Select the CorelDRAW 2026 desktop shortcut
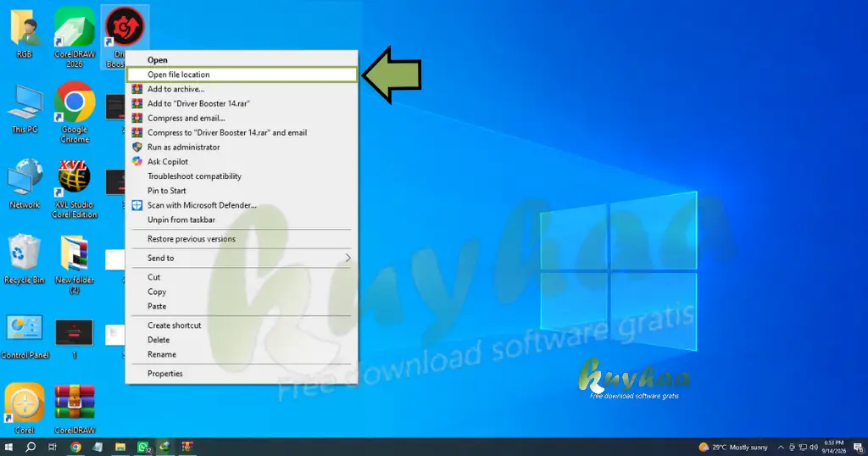Image resolution: width=868 pixels, height=456 pixels. 75,36
